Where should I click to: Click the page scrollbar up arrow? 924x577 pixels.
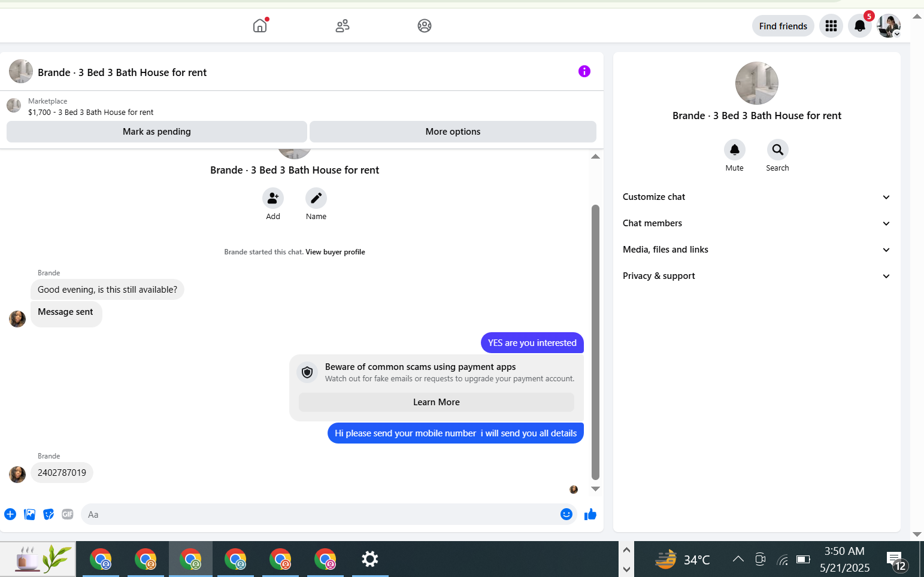[x=917, y=16]
